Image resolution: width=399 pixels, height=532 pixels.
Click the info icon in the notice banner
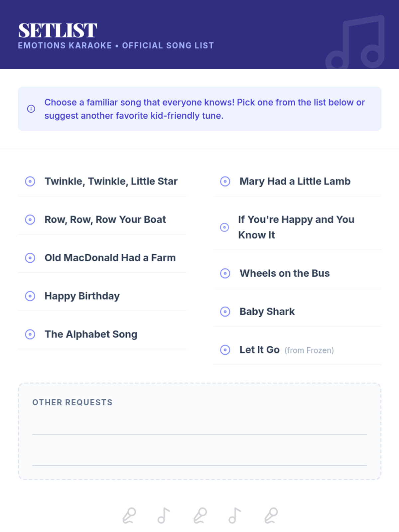coord(31,109)
